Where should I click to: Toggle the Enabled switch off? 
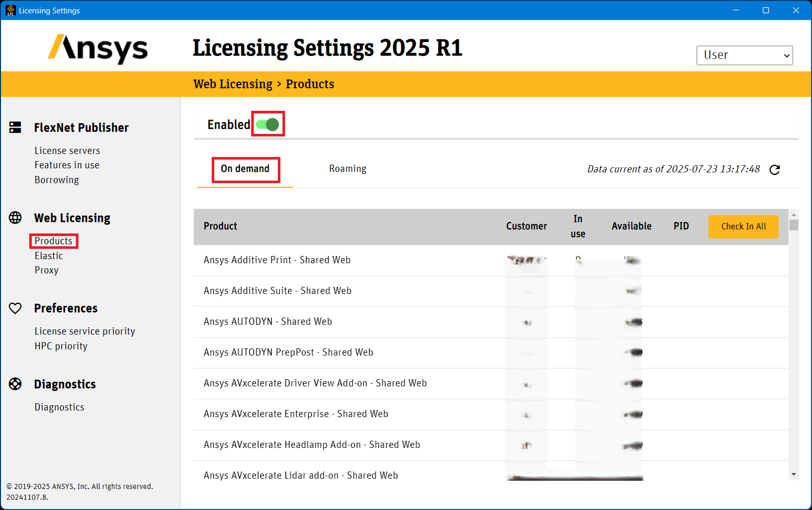coord(268,124)
